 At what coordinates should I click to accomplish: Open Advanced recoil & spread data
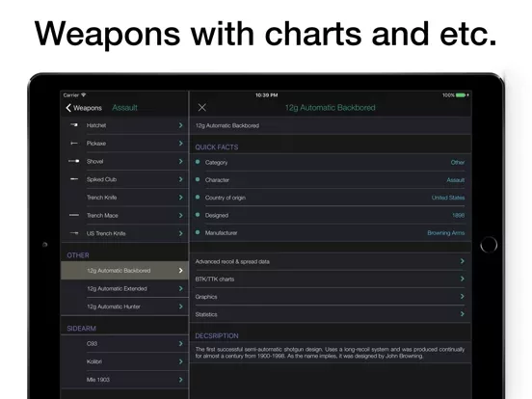[x=331, y=261]
